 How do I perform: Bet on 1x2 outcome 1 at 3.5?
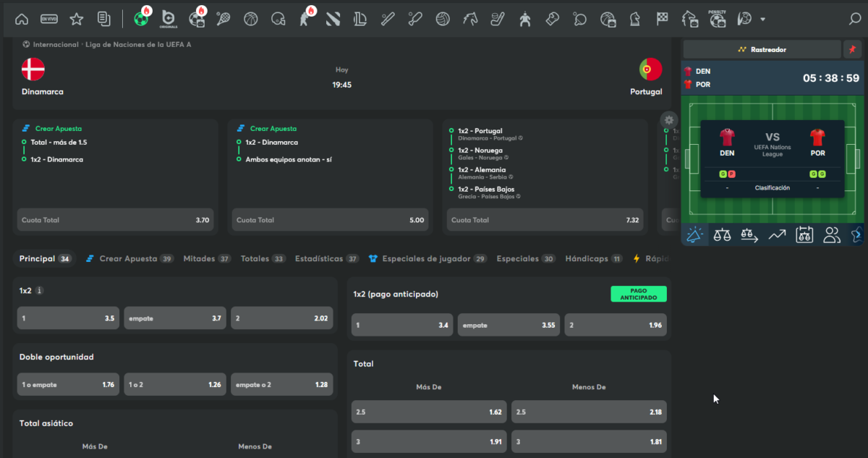[68, 318]
